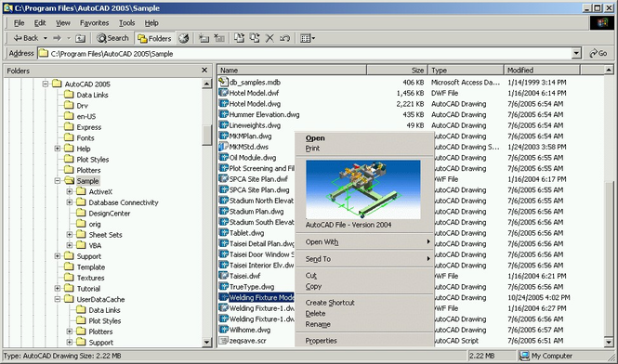Choose Open in context menu
The width and height of the screenshot is (618, 364).
tap(364, 137)
